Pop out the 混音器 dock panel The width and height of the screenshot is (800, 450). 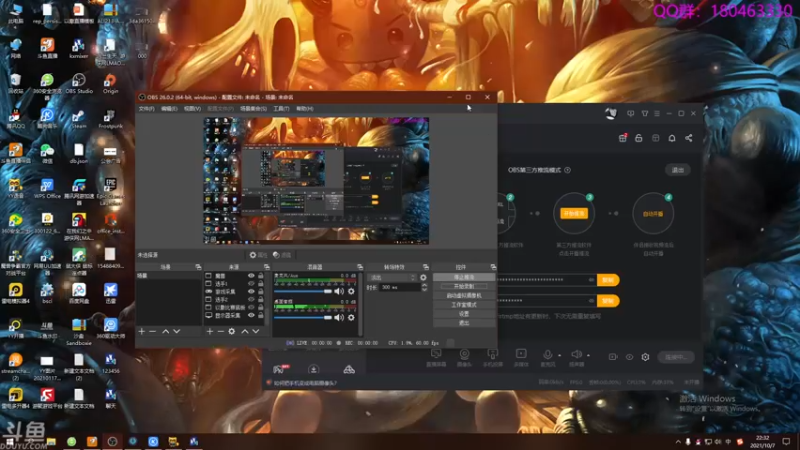click(360, 267)
